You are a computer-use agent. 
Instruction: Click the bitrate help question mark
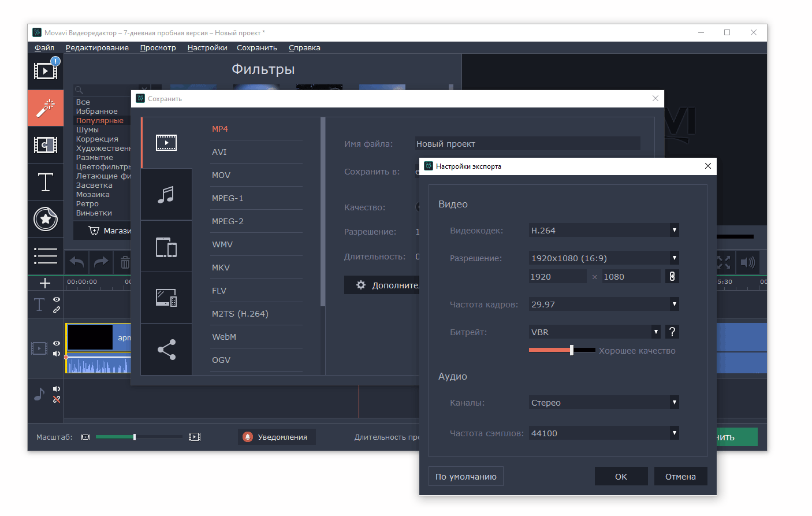point(672,332)
